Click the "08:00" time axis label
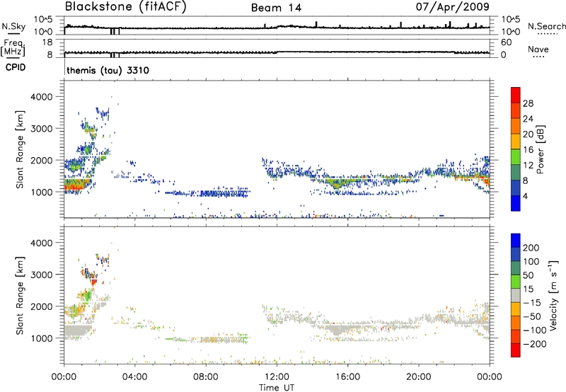Viewport: 566px width, 392px height. click(x=205, y=377)
